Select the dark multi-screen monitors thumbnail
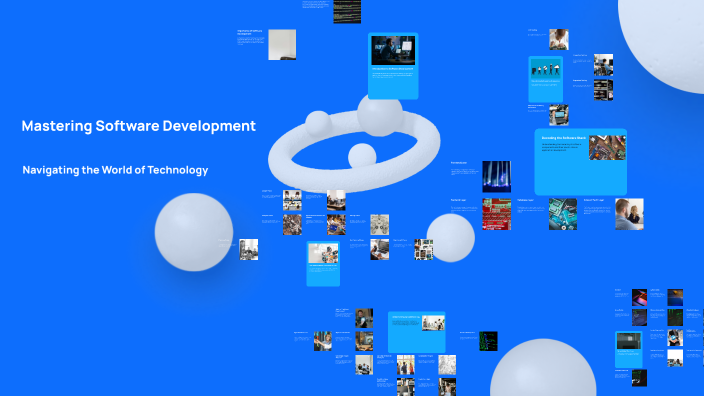Screen dimensions: 704x396 (603, 90)
